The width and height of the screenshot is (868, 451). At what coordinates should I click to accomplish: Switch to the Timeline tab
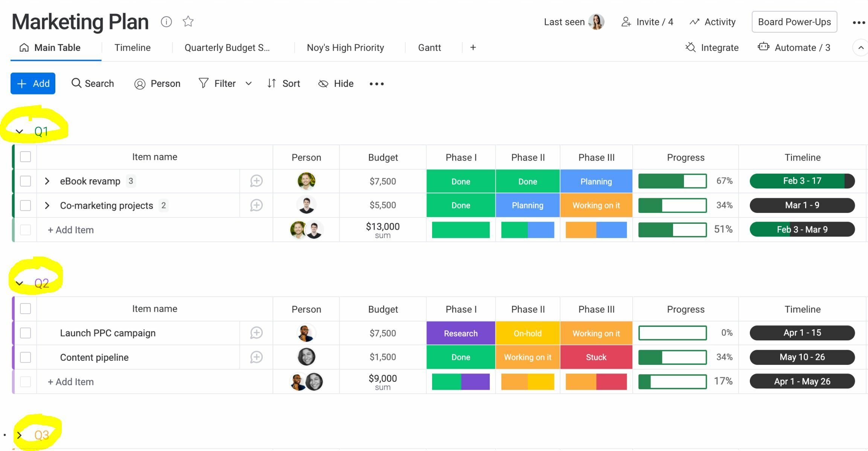(132, 48)
